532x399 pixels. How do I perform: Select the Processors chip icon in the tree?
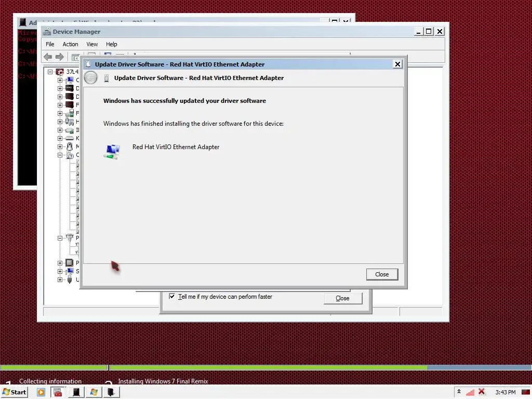coord(70,263)
